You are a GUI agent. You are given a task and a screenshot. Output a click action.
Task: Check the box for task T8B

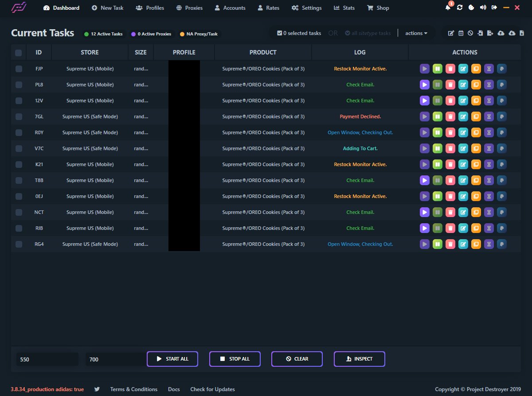[x=19, y=180]
